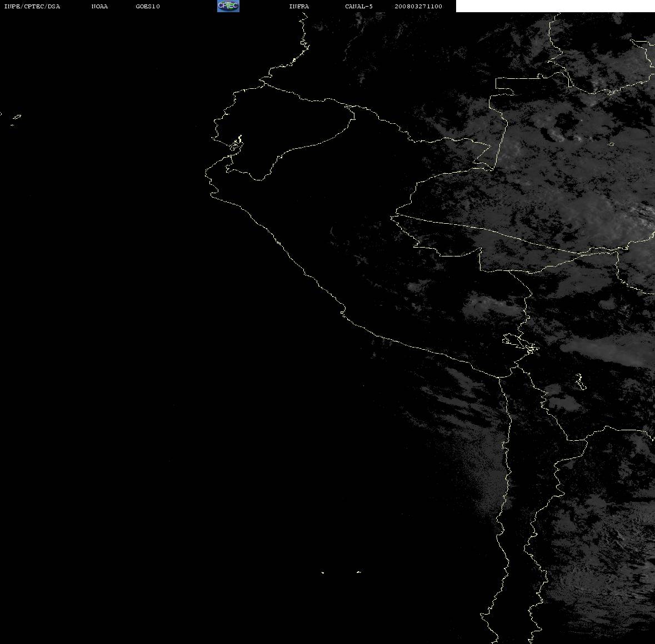The height and width of the screenshot is (644, 655).
Task: Select the GOES10 satellite label
Action: 147,6
